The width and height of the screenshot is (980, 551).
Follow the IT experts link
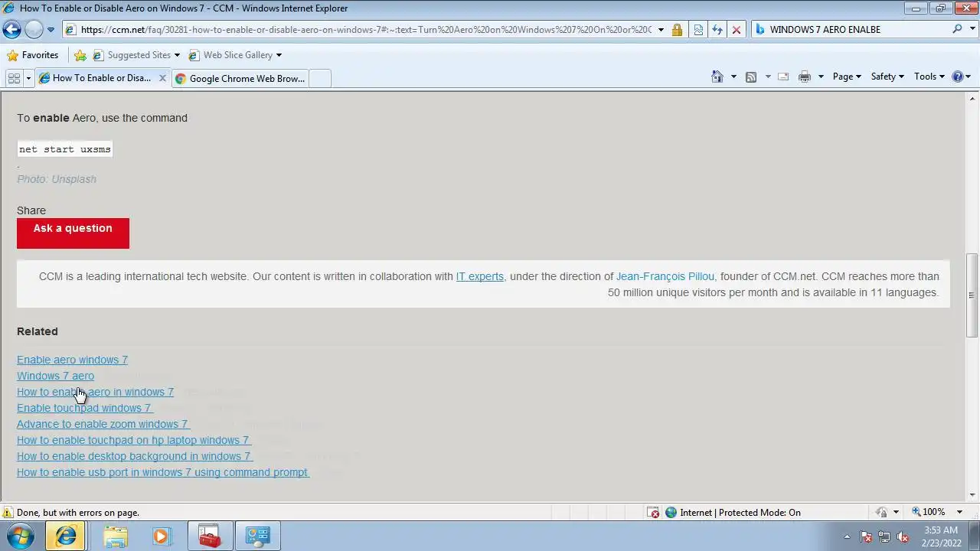pos(480,276)
